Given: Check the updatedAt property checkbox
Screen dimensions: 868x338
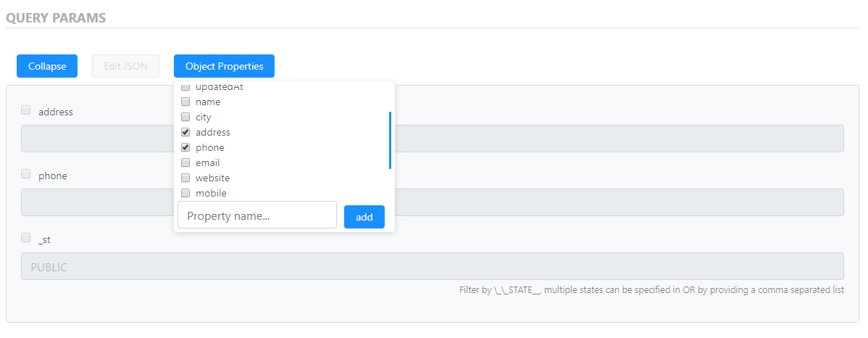Looking at the screenshot, I should 185,88.
